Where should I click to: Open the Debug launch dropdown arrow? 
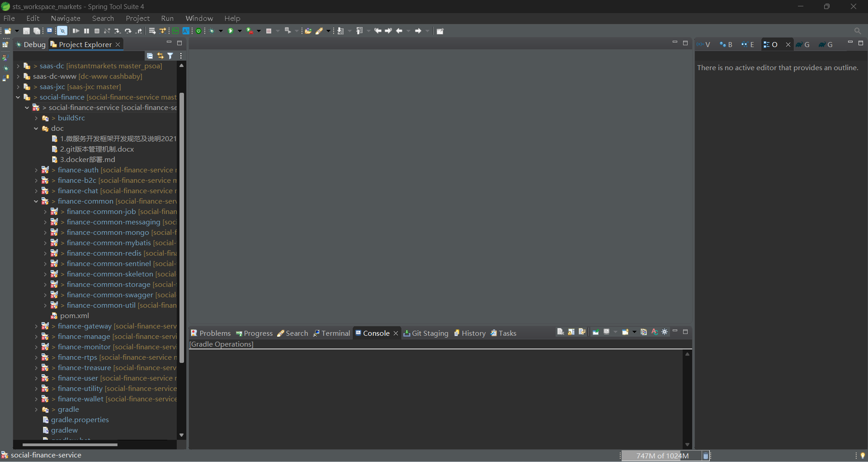pyautogui.click(x=221, y=31)
